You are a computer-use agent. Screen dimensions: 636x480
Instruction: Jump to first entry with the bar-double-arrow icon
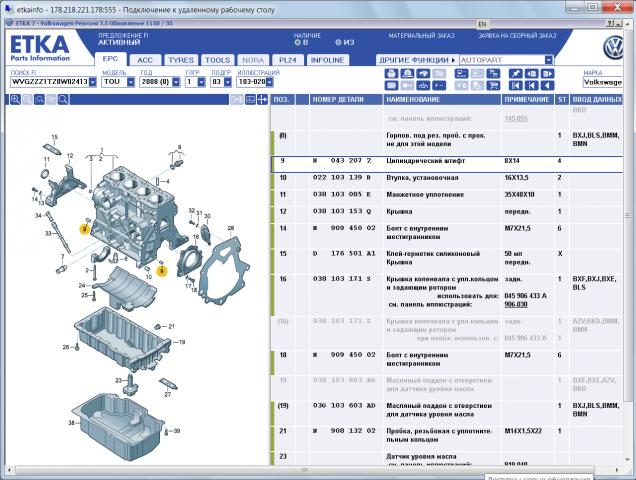tap(516, 86)
